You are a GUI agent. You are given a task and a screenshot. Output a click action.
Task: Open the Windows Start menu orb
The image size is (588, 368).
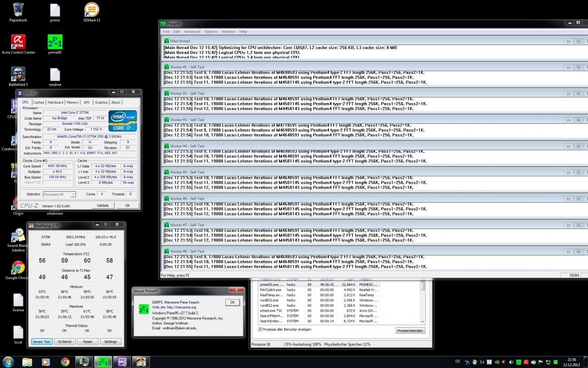pyautogui.click(x=8, y=362)
